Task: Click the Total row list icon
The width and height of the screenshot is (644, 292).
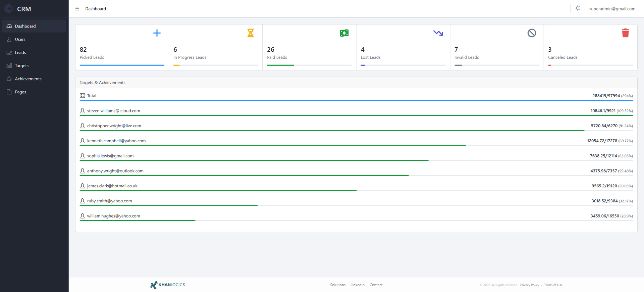Action: pos(82,96)
